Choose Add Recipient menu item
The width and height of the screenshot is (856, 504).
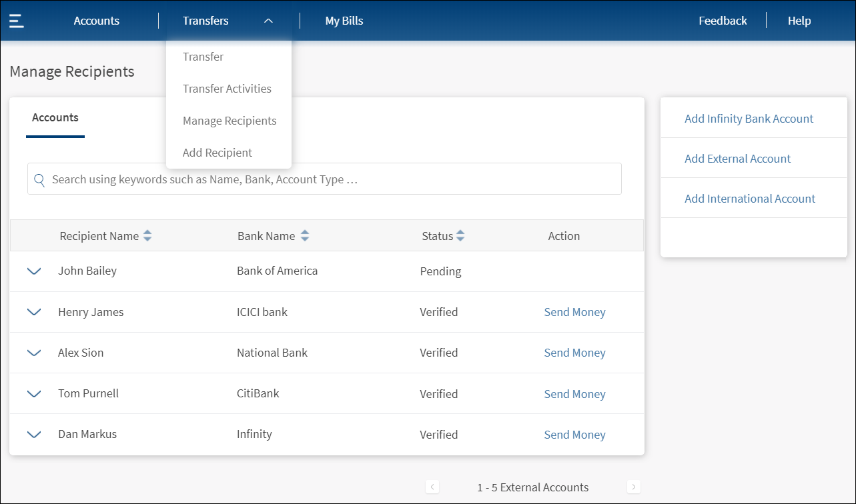(x=217, y=153)
